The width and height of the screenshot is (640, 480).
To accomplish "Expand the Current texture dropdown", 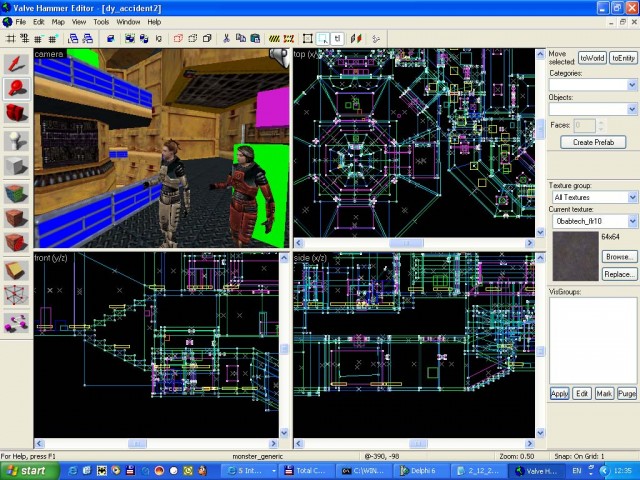I will pyautogui.click(x=632, y=221).
